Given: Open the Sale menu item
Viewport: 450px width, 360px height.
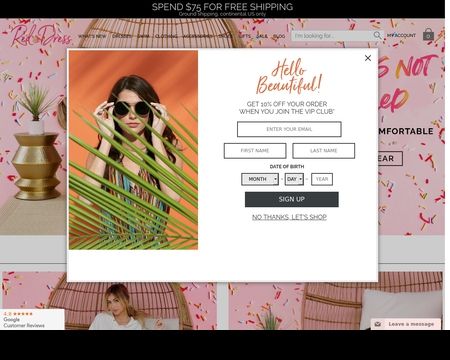Looking at the screenshot, I should (x=262, y=36).
